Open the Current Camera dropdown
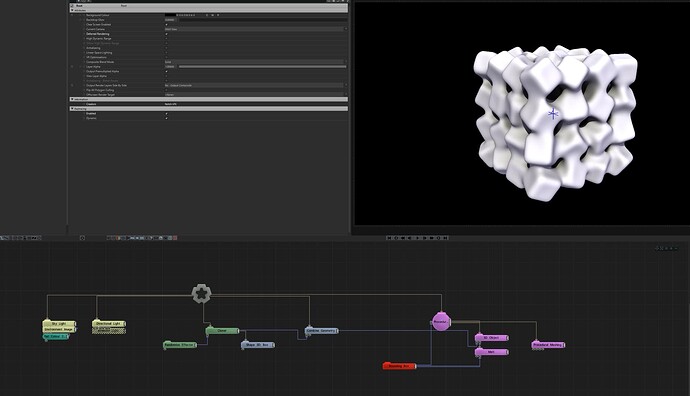This screenshot has width=690, height=396. click(x=256, y=29)
